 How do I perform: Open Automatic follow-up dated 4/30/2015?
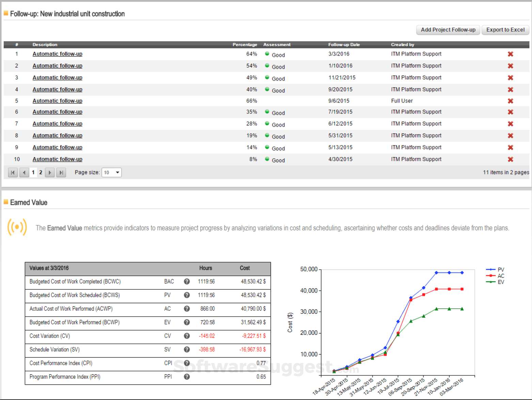[x=57, y=159]
